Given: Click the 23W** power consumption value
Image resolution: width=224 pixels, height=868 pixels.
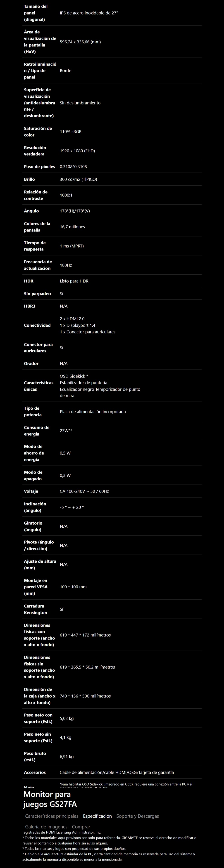Looking at the screenshot, I should (x=66, y=431).
